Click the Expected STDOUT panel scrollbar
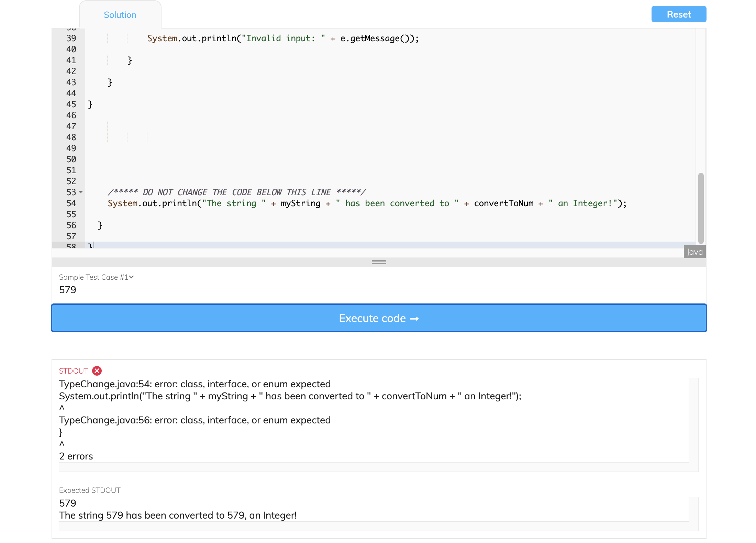 694,512
